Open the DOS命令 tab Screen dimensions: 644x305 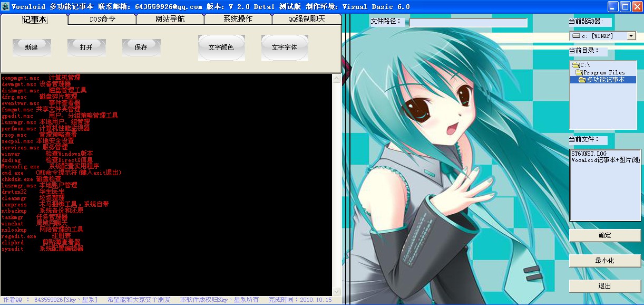click(x=102, y=19)
